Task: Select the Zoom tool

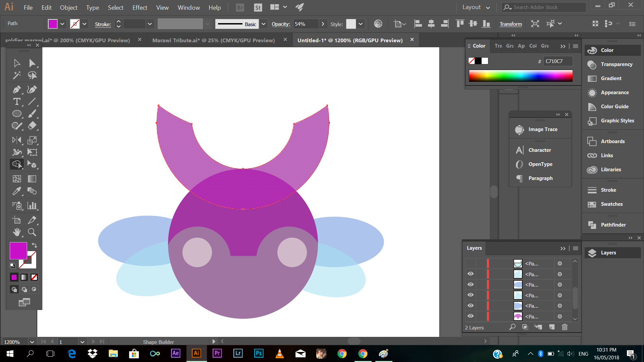Action: coord(32,232)
